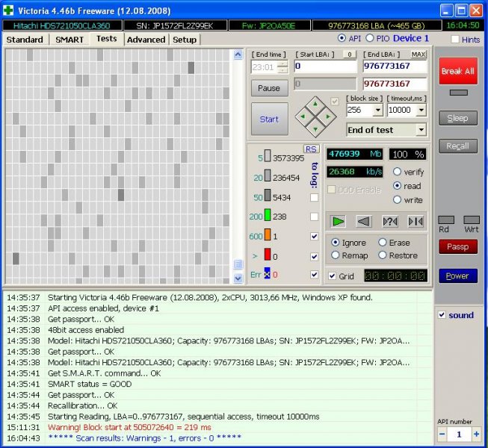Select the butterfly seek scan icon
Viewport: 488px width, 448px height.
coord(415,221)
